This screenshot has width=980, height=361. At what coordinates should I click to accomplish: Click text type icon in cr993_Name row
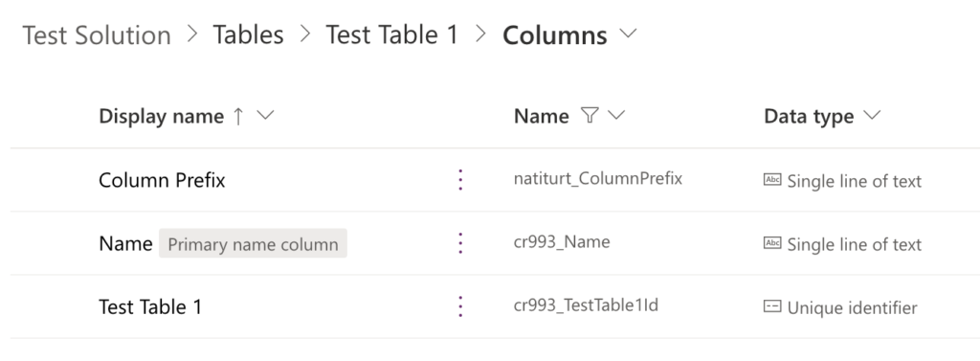[x=772, y=243]
